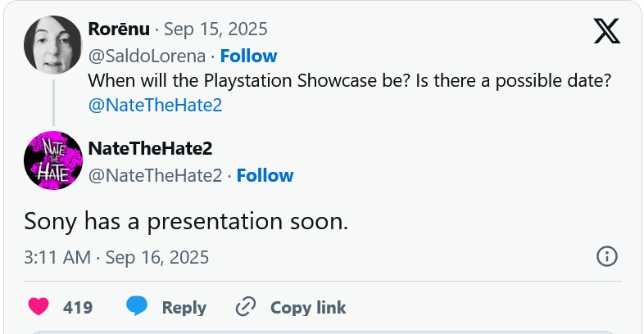644x334 pixels.
Task: Open the 3:11 AM · Sep 16, 2025 timestamp
Action: (116, 257)
